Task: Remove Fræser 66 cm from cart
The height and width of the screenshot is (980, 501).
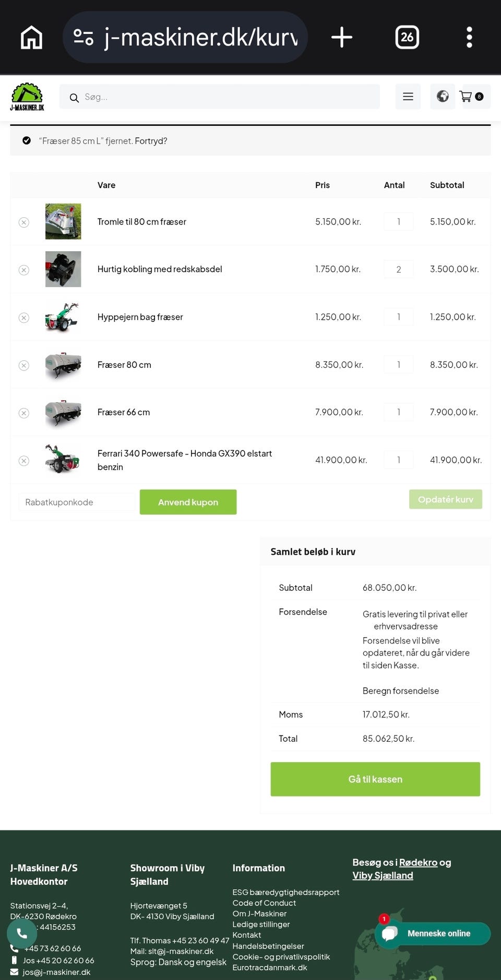Action: pos(24,413)
